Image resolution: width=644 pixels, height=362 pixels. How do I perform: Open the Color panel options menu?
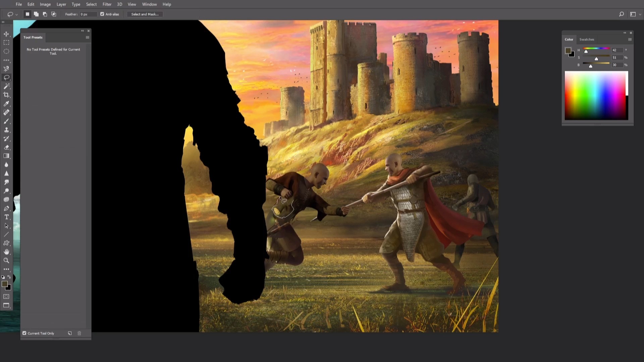630,40
